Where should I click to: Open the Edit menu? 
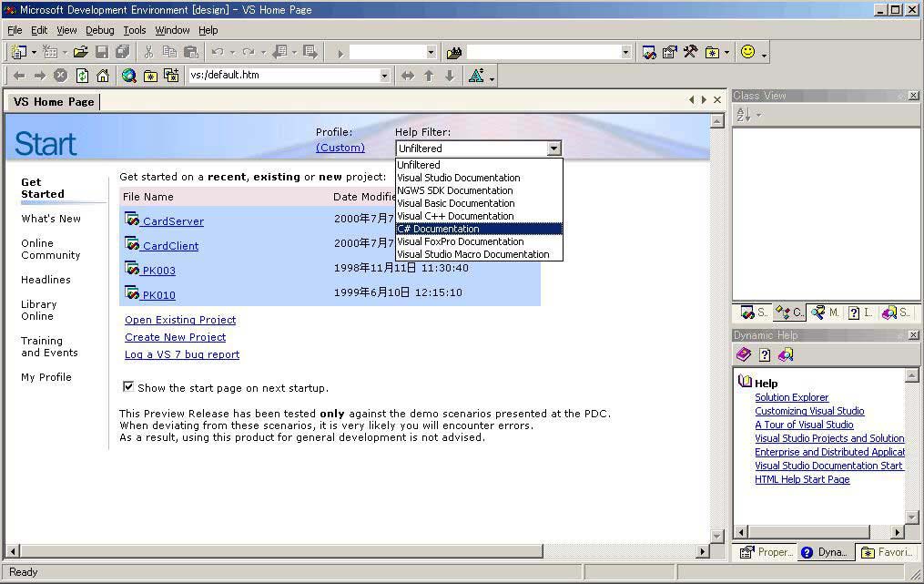click(x=39, y=30)
